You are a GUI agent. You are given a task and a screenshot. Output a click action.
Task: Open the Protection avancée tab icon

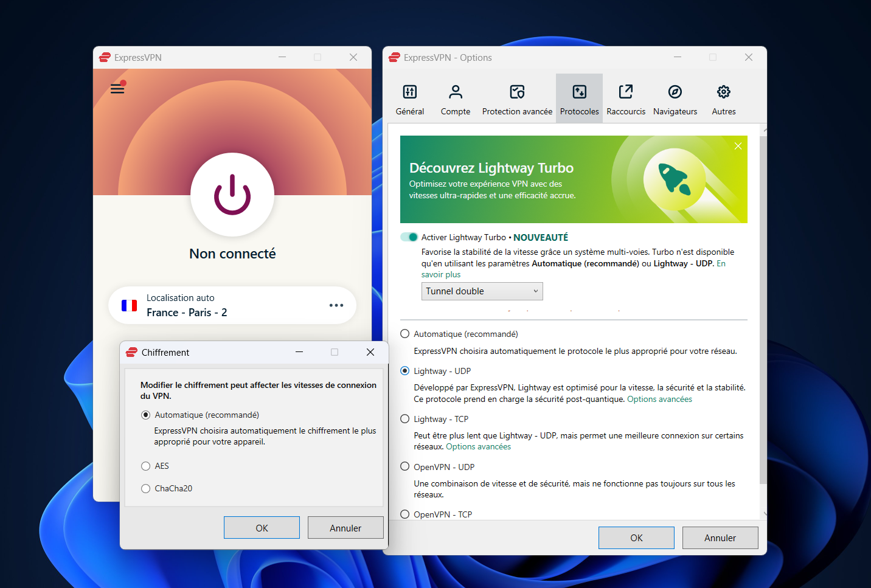(517, 92)
